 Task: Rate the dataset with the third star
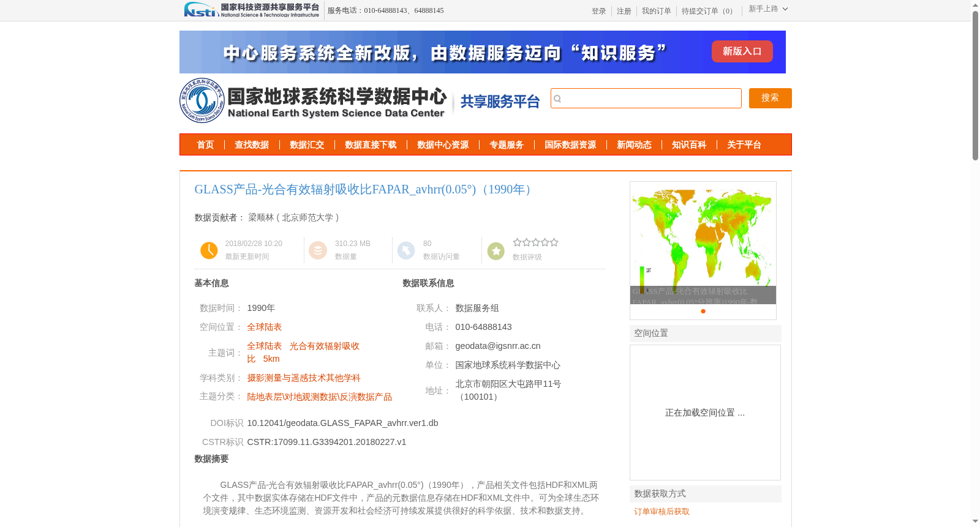pyautogui.click(x=535, y=242)
